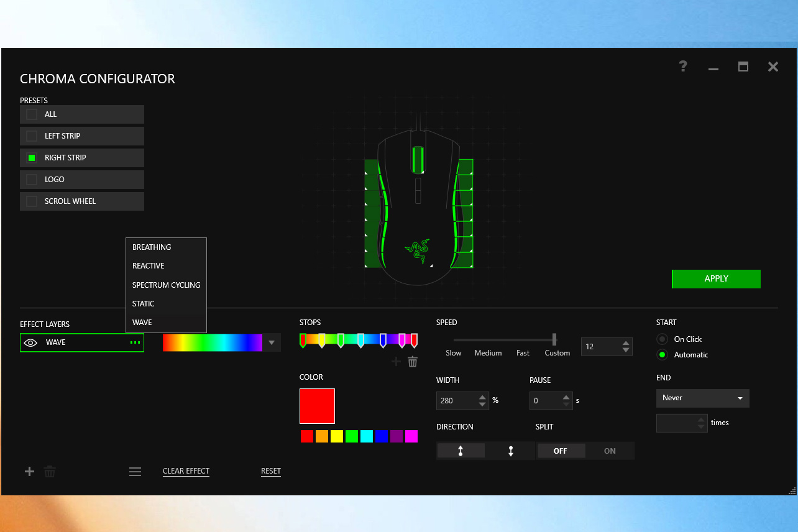This screenshot has width=798, height=532.
Task: Increase the pause seconds stepper
Action: tap(566, 397)
